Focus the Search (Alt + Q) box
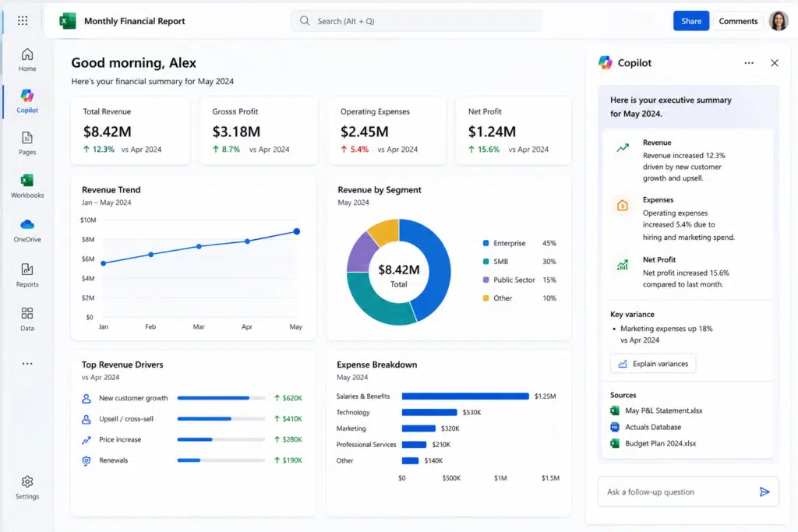The width and height of the screenshot is (798, 532). click(416, 21)
